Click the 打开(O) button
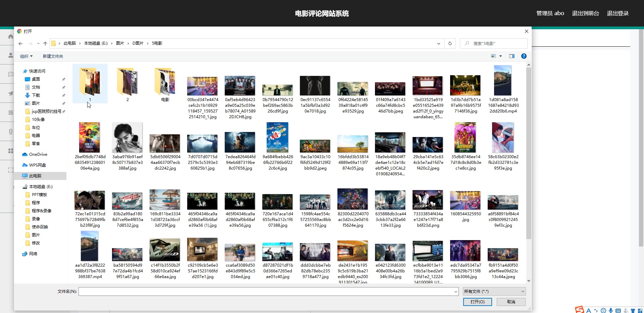Image resolution: width=644 pixels, height=313 pixels. pos(477,302)
